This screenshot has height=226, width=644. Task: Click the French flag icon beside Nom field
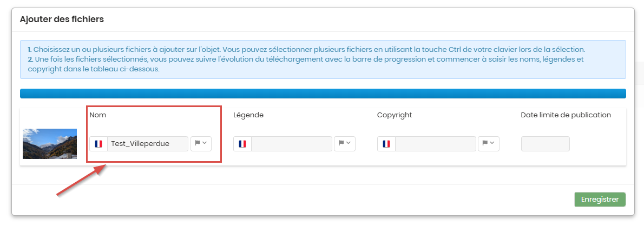98,144
